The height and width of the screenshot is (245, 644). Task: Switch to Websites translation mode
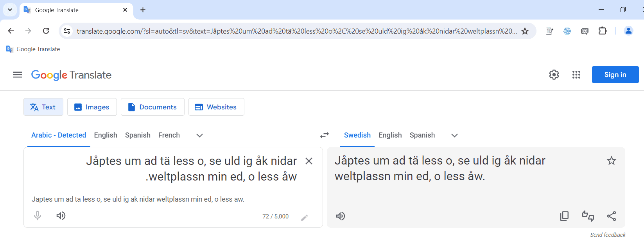click(216, 107)
